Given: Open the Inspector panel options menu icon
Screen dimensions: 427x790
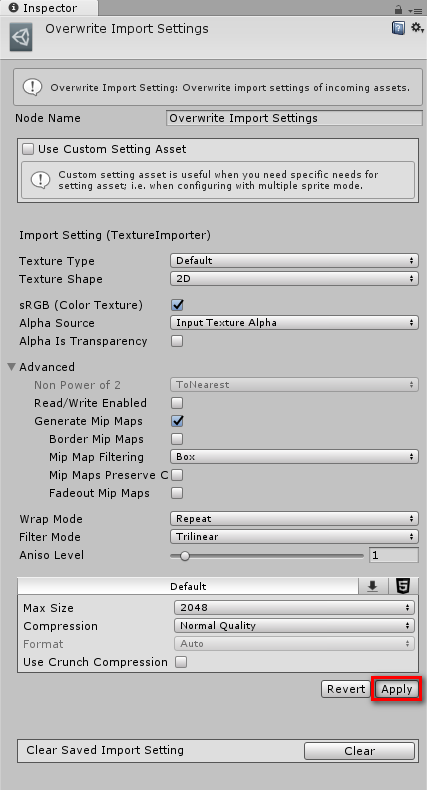Looking at the screenshot, I should tap(415, 10).
